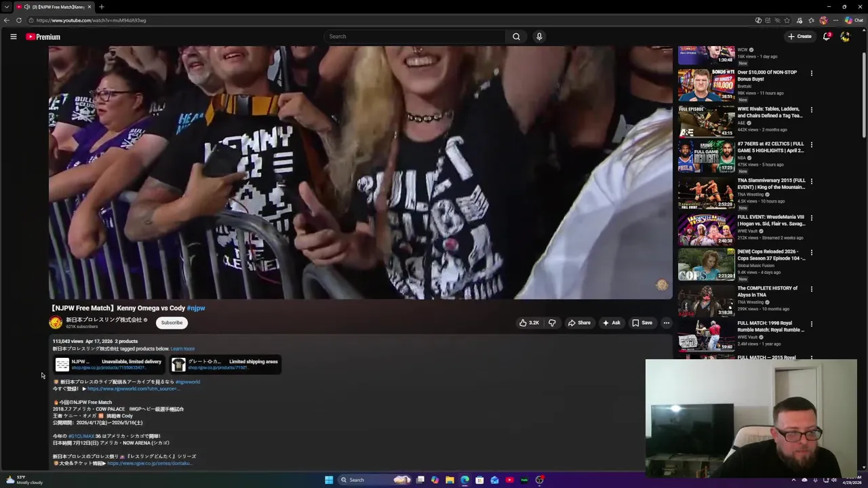
Task: Open the #njpw hashtag link
Action: [x=196, y=308]
